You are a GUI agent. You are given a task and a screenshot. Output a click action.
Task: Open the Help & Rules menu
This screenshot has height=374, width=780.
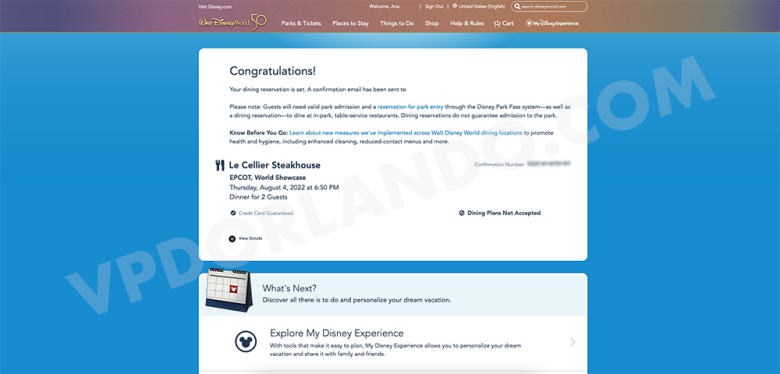tap(467, 23)
